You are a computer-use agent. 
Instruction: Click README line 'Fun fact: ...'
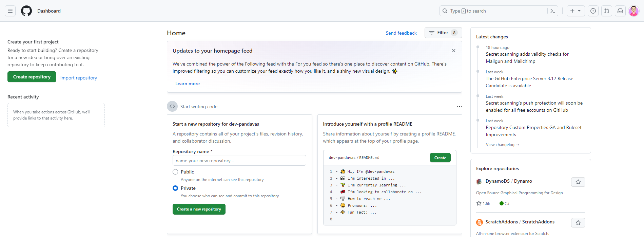[358, 212]
